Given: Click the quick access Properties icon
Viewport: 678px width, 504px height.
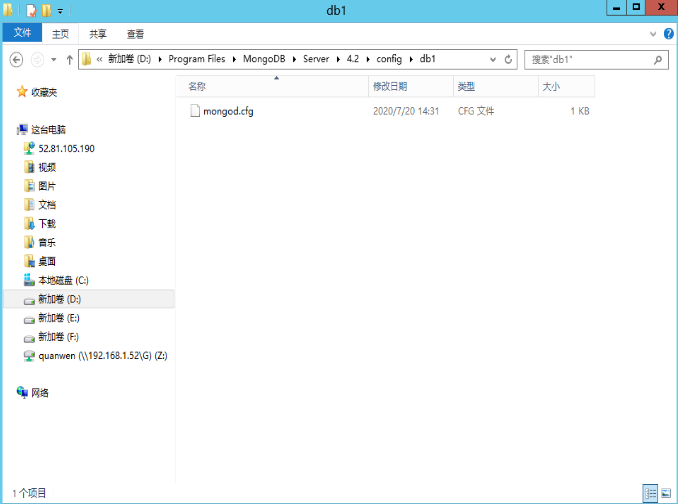Looking at the screenshot, I should [31, 10].
